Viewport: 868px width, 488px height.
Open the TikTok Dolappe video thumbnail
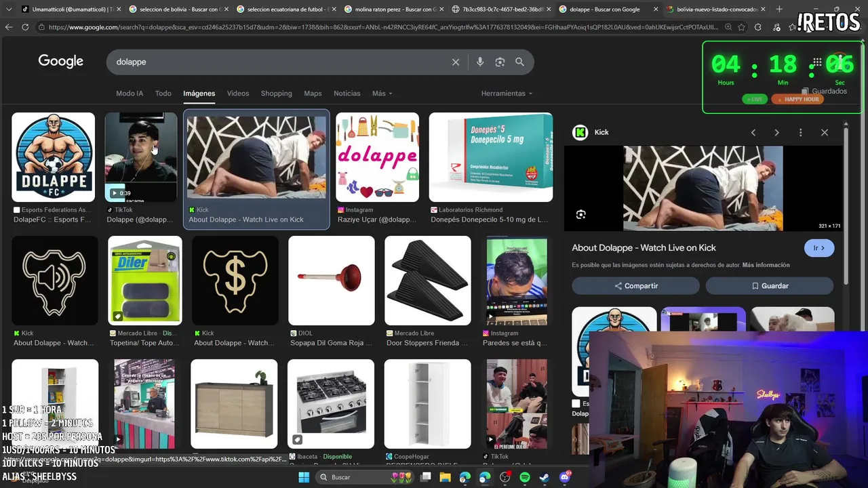[141, 157]
